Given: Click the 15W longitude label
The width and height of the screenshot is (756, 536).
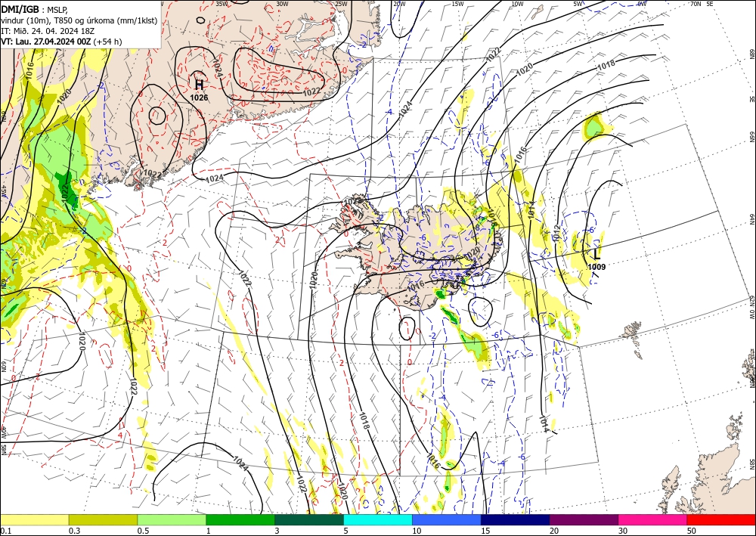Looking at the screenshot, I should pos(457,4).
